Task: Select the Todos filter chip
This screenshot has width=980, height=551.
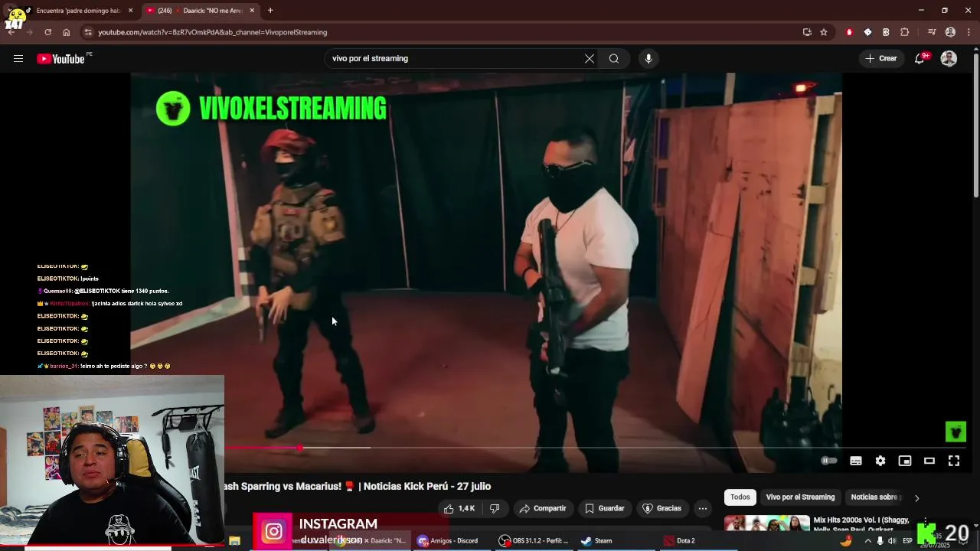Action: (x=740, y=497)
